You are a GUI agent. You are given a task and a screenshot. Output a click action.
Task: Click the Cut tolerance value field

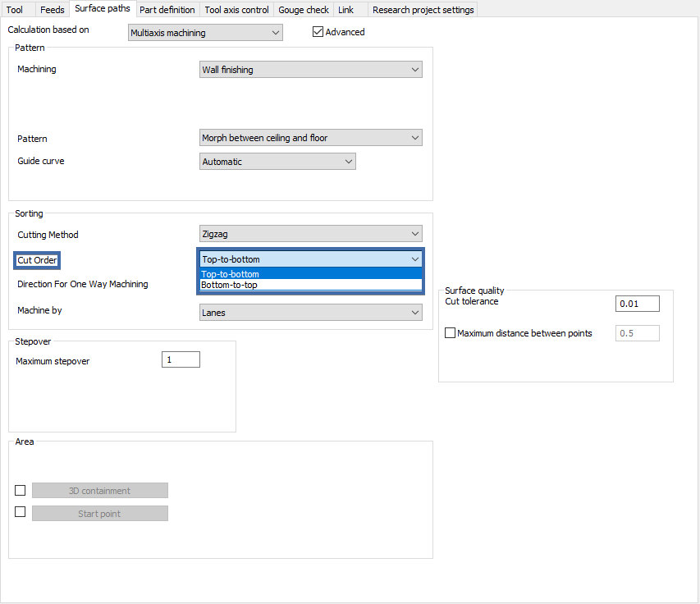637,304
